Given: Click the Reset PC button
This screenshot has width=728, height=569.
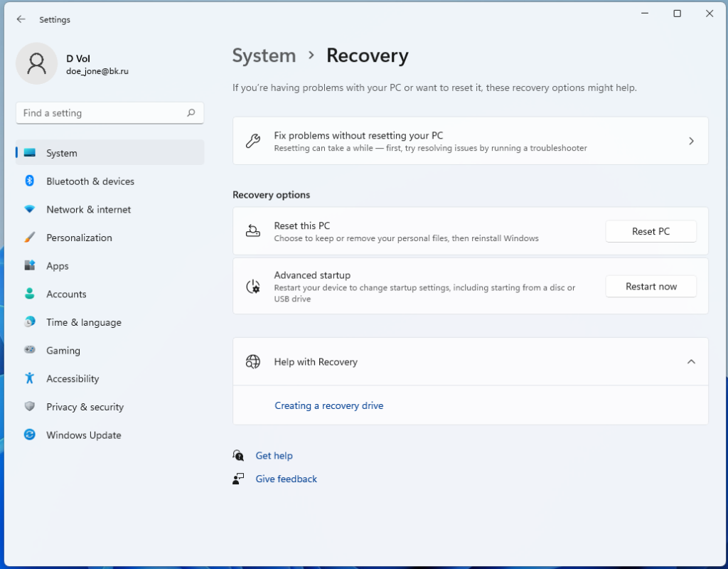Looking at the screenshot, I should (651, 231).
